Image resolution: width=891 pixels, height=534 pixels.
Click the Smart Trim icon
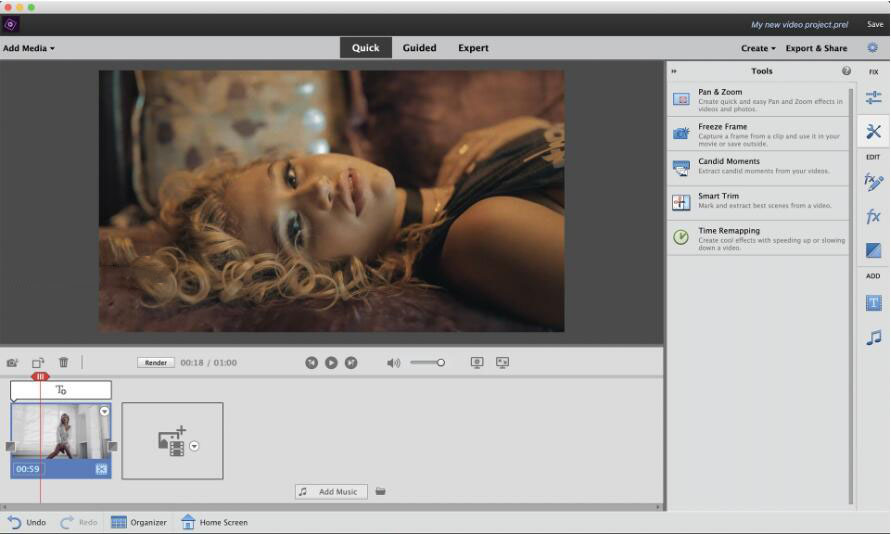pos(681,202)
